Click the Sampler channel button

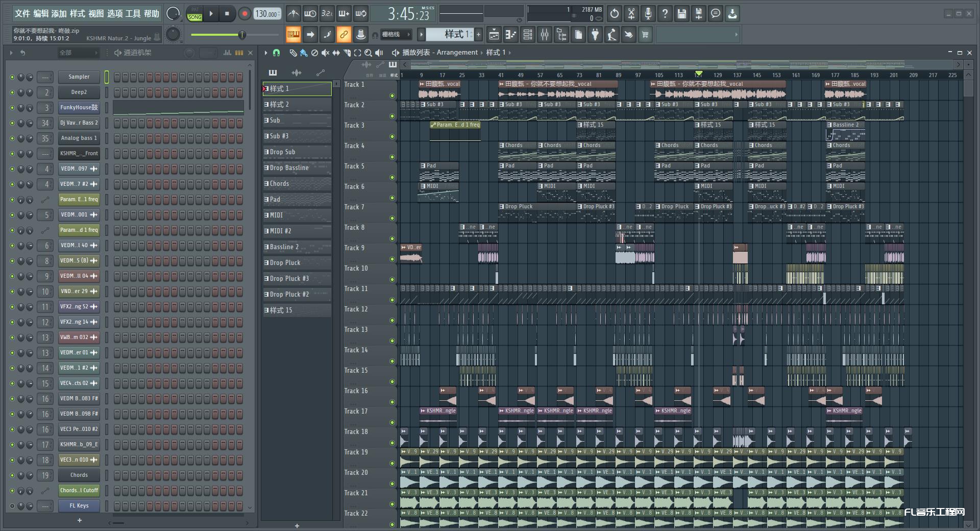[x=79, y=77]
